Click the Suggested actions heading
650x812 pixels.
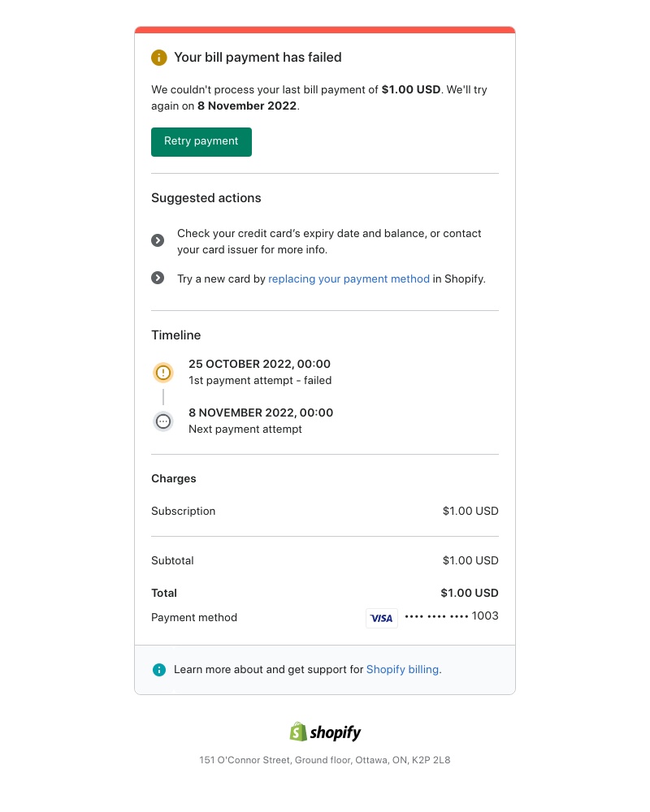pyautogui.click(x=206, y=197)
